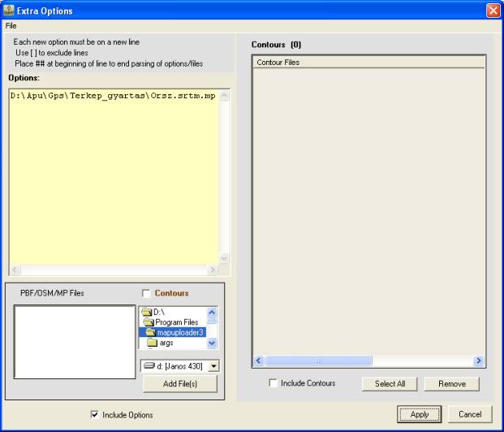Click the app icon in title bar
Screen dimensions: 504x432
8,11
